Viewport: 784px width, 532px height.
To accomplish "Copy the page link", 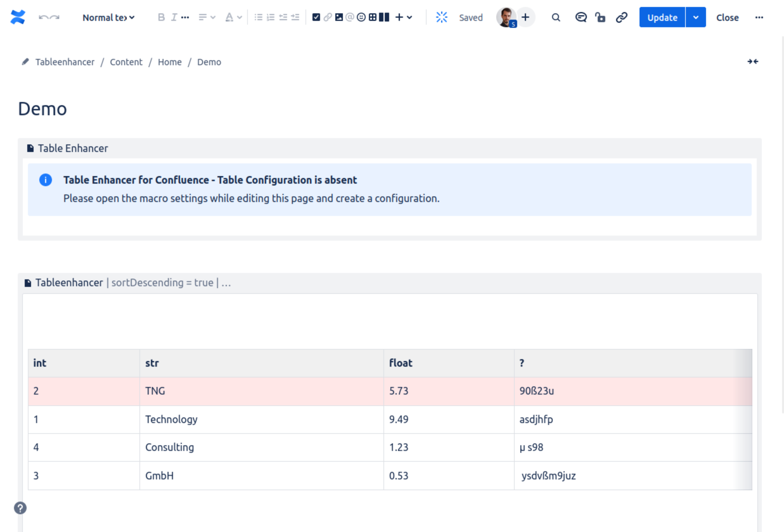I will click(621, 17).
